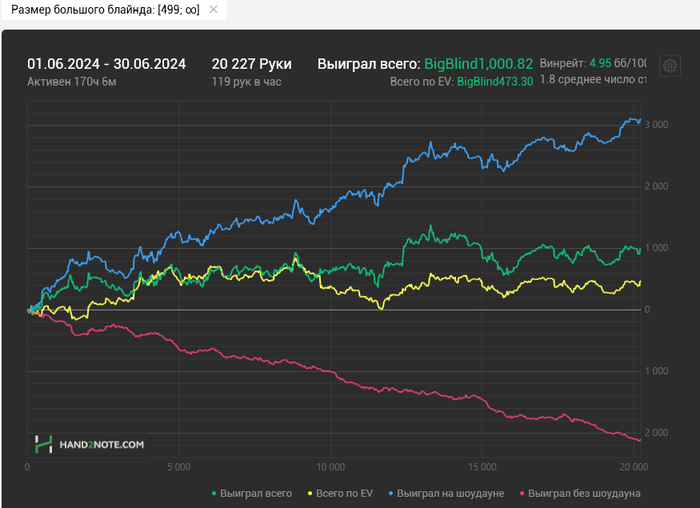Screen dimensions: 700x508
Task: Click the 5 000 x-axis label
Action: tap(179, 467)
